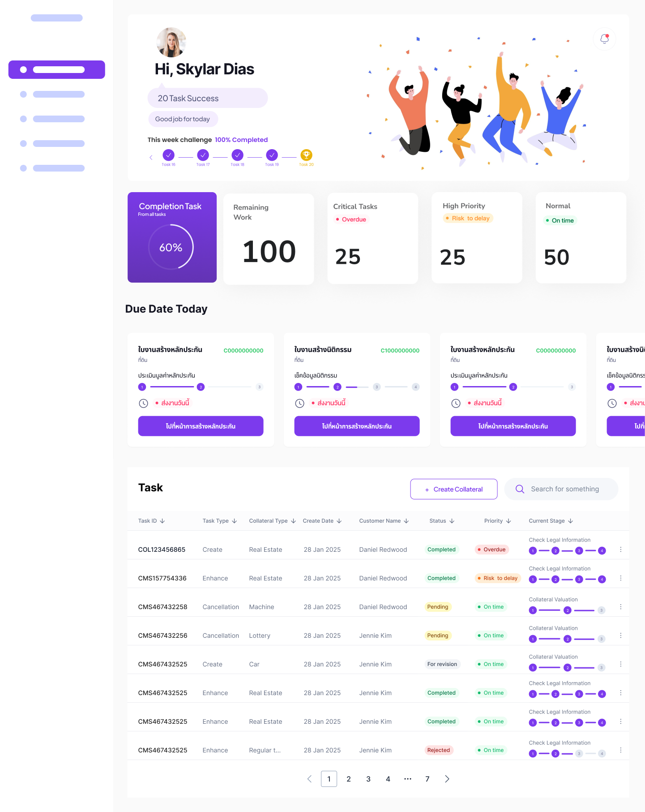Open row menu for COL123456865
Screen dimensions: 645x812
(x=621, y=550)
